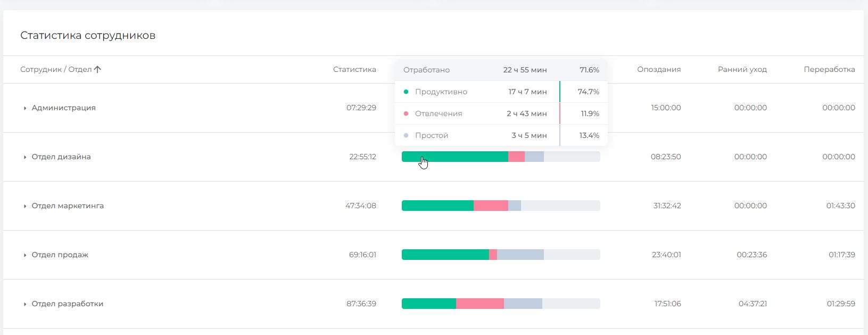This screenshot has height=335, width=868.
Task: Open the Отдел маркетинга disclosure triangle
Action: pyautogui.click(x=25, y=206)
